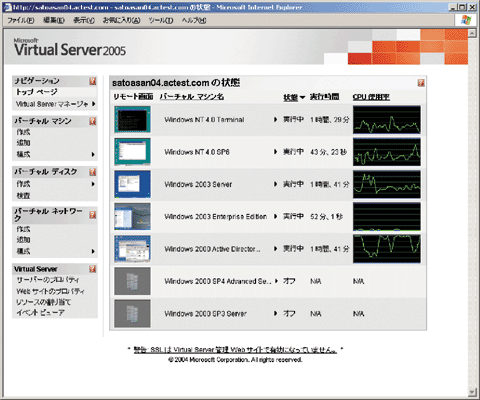Expand the Virtual Server マネージャ submenu arrow
The image size is (480, 400).
click(93, 104)
